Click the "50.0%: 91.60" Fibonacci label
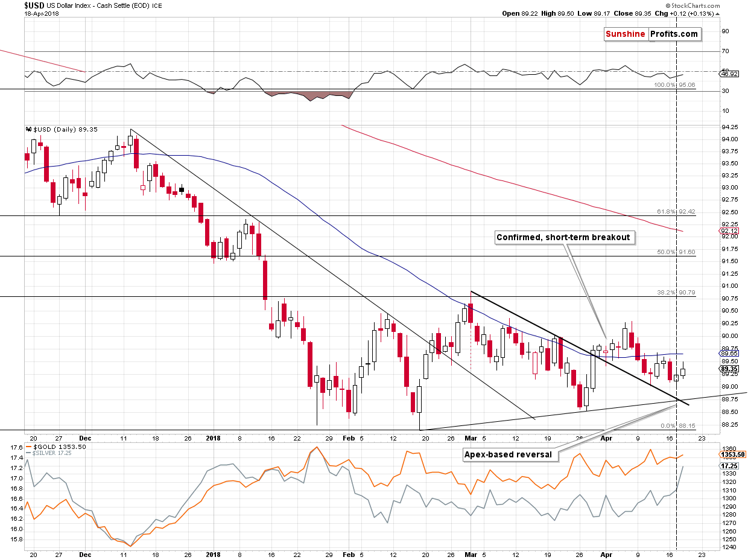The height and width of the screenshot is (560, 748). point(676,252)
